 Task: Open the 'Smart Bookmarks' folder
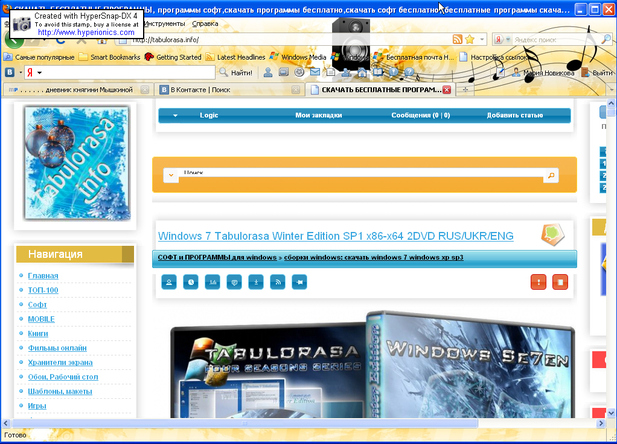point(110,57)
